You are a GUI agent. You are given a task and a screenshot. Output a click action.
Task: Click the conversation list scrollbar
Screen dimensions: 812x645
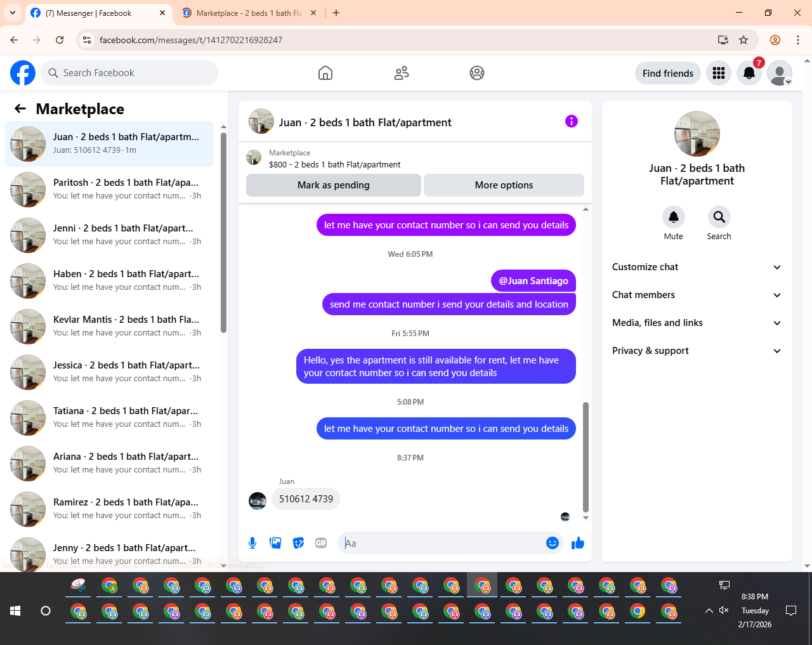pos(223,232)
